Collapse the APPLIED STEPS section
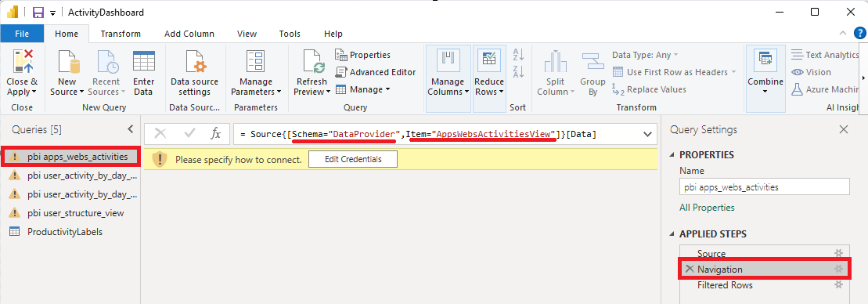The height and width of the screenshot is (304, 868). coord(672,234)
